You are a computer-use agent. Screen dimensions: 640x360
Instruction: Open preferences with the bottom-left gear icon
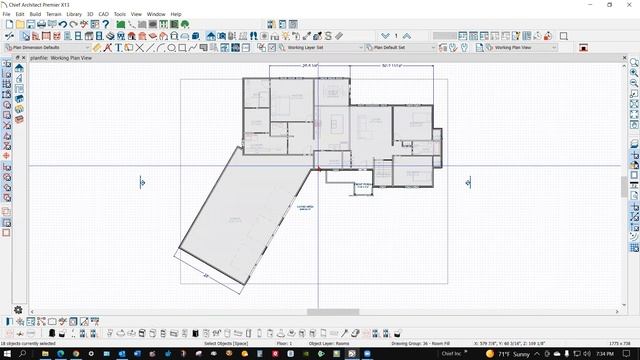[x=18, y=310]
